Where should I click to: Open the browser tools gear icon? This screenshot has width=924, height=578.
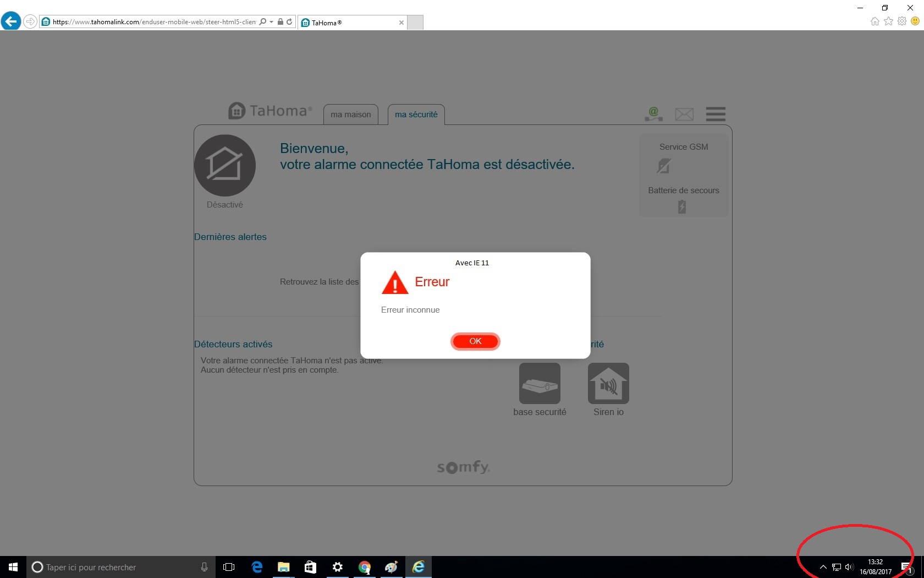902,21
